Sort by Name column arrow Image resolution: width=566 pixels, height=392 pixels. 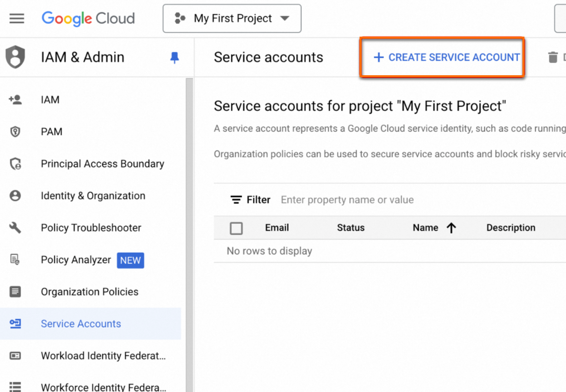[x=451, y=228]
